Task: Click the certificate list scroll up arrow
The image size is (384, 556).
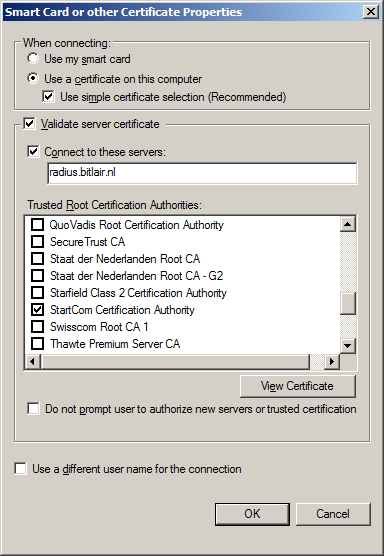Action: click(x=347, y=224)
